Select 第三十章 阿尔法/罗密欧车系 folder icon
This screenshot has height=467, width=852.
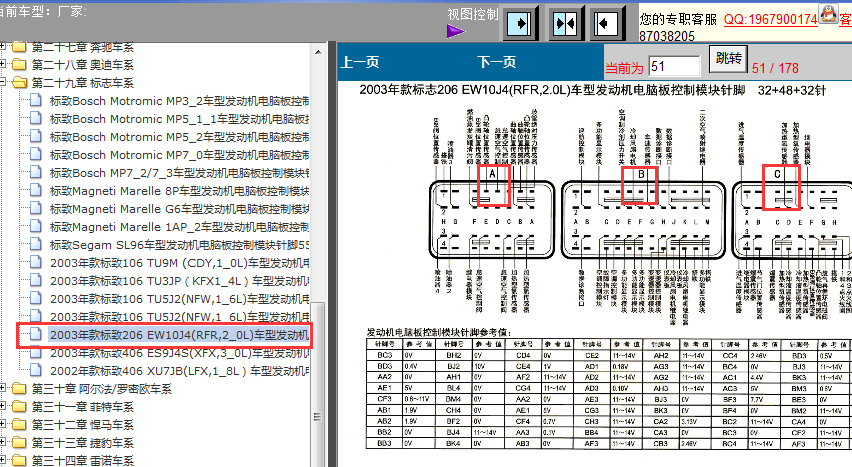click(x=19, y=389)
